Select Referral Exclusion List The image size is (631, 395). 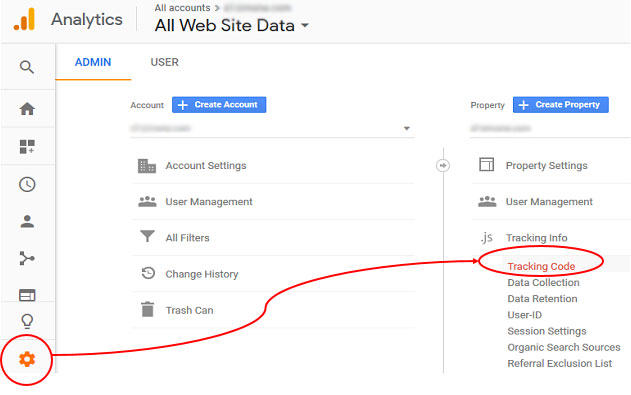(559, 363)
